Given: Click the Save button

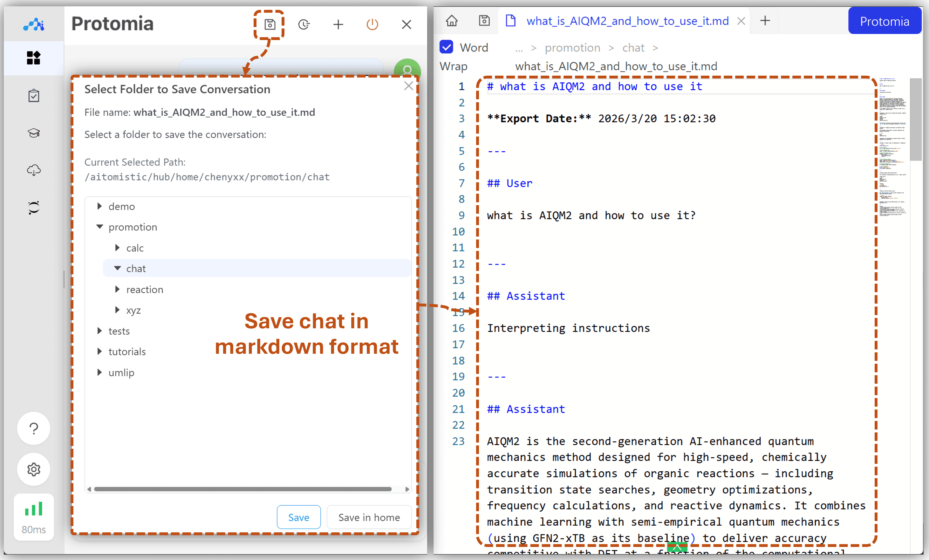Looking at the screenshot, I should [299, 517].
